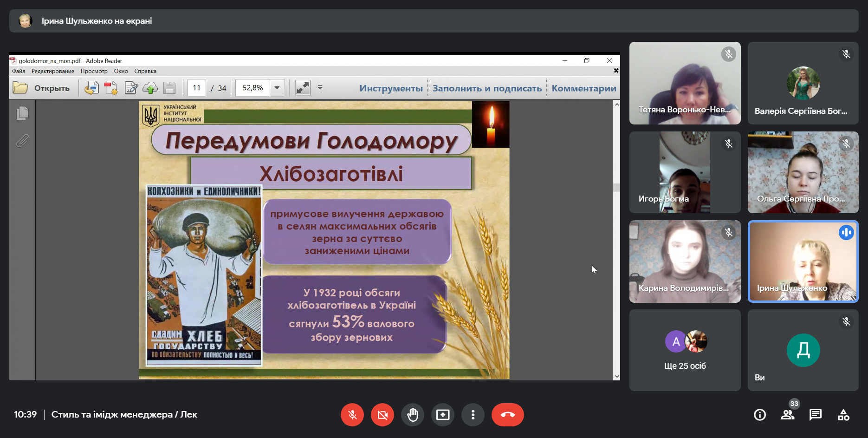Click your own Д avatar
Viewport: 868px width, 438px height.
(803, 350)
